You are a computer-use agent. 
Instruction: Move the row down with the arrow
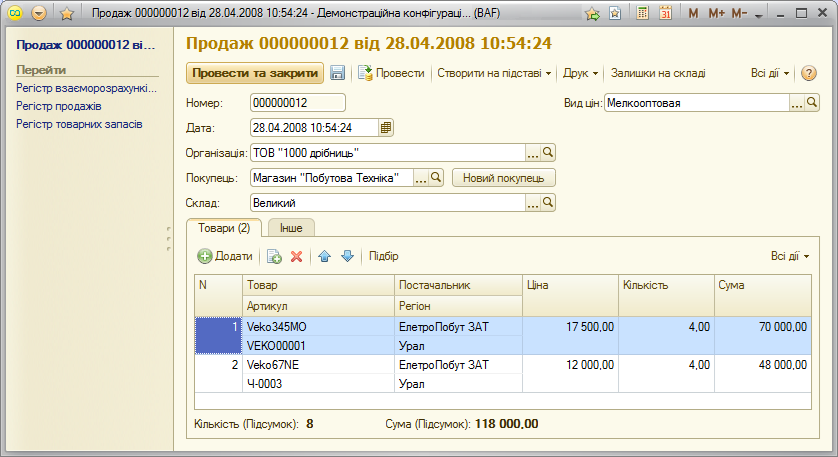pyautogui.click(x=347, y=257)
